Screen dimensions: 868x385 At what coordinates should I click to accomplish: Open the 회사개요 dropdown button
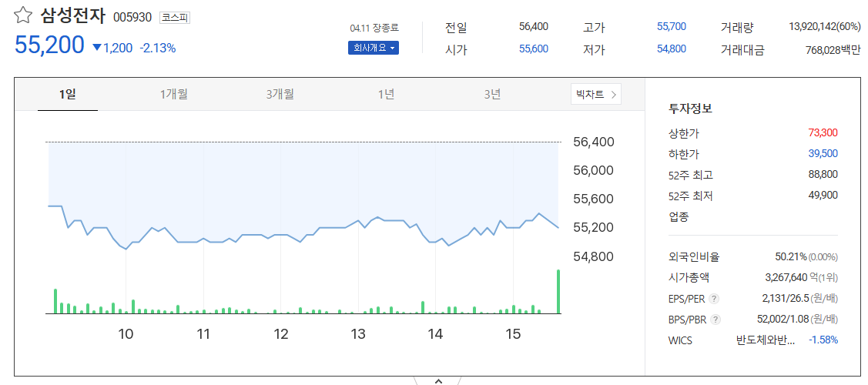(373, 48)
